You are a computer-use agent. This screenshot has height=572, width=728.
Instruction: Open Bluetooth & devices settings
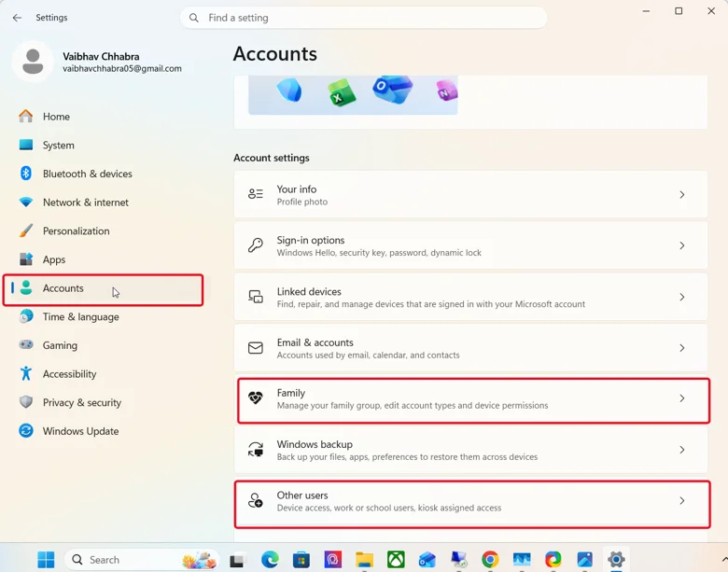coord(105,174)
